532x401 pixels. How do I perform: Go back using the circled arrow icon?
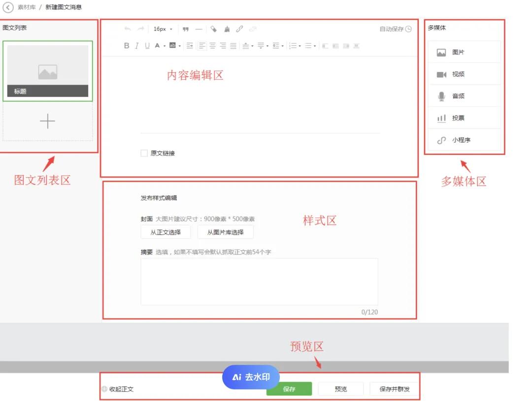pyautogui.click(x=8, y=7)
